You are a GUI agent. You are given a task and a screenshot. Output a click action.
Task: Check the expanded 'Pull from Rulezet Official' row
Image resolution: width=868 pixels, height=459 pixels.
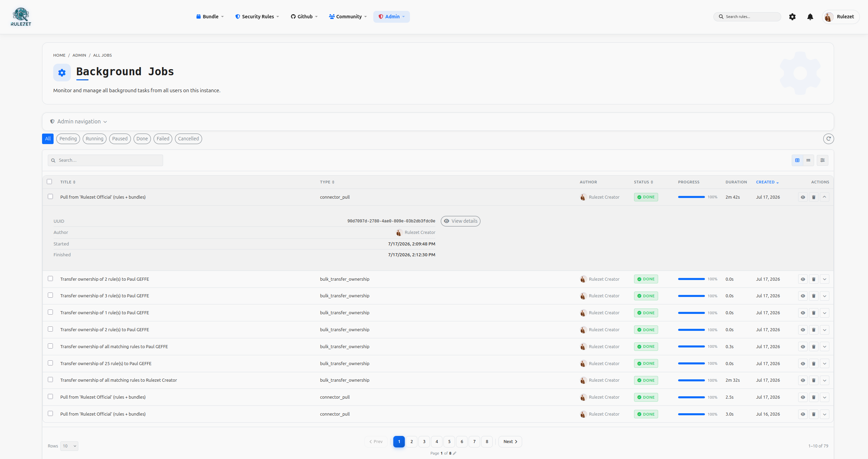tap(51, 197)
